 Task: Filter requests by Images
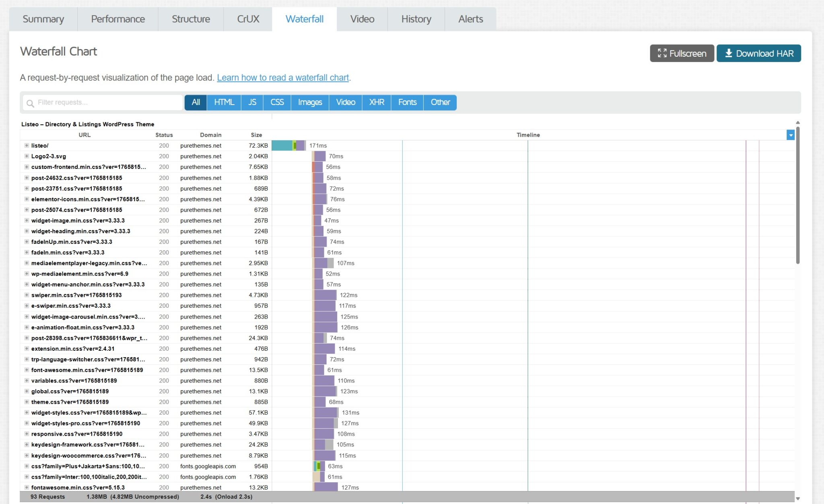click(x=310, y=103)
